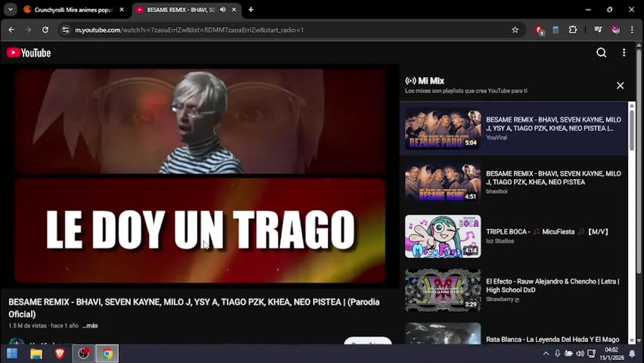This screenshot has height=363, width=644.
Task: Click the blue extension icon in toolbar
Action: (556, 30)
